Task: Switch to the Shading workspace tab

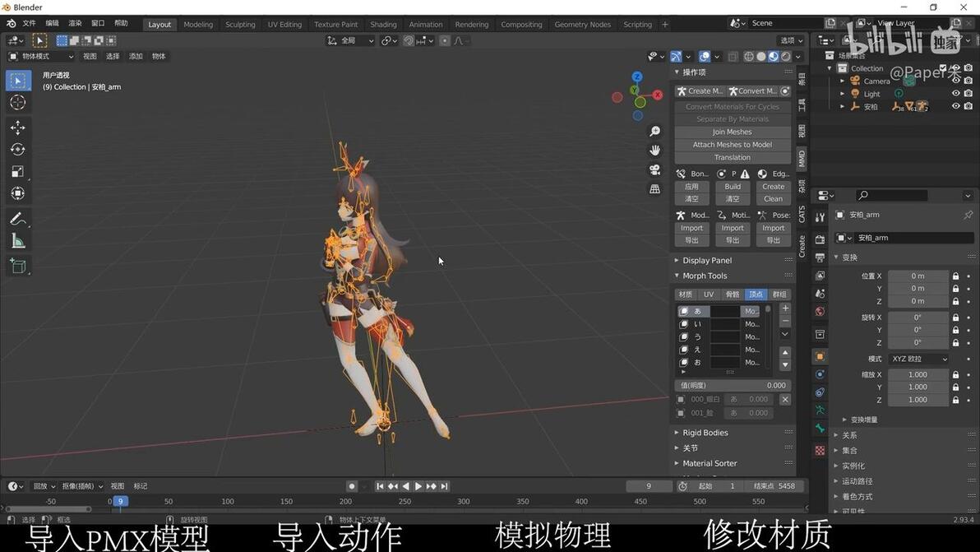Action: coord(383,25)
